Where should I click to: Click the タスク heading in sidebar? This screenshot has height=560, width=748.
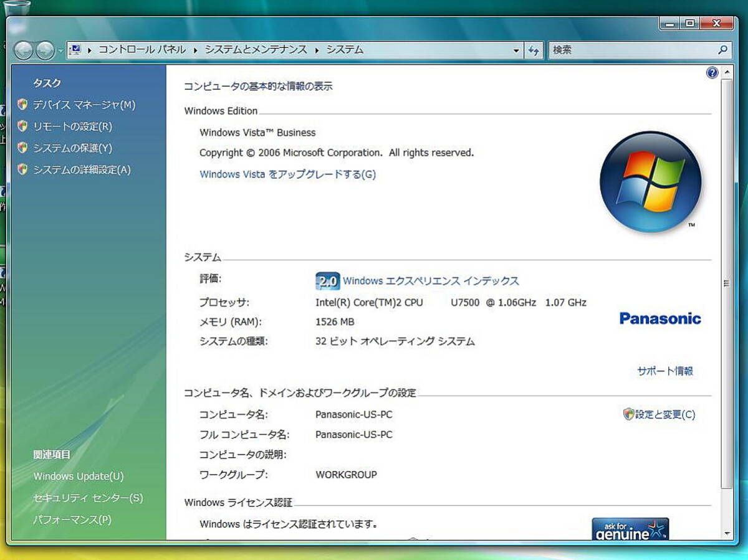47,83
